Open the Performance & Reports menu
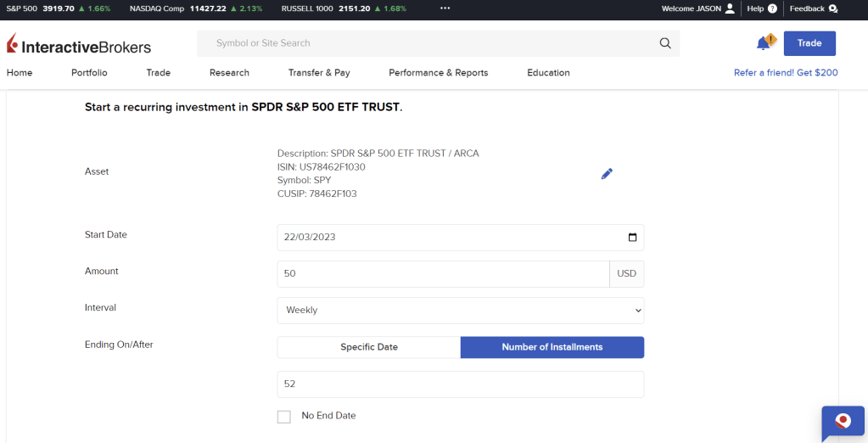 [438, 73]
